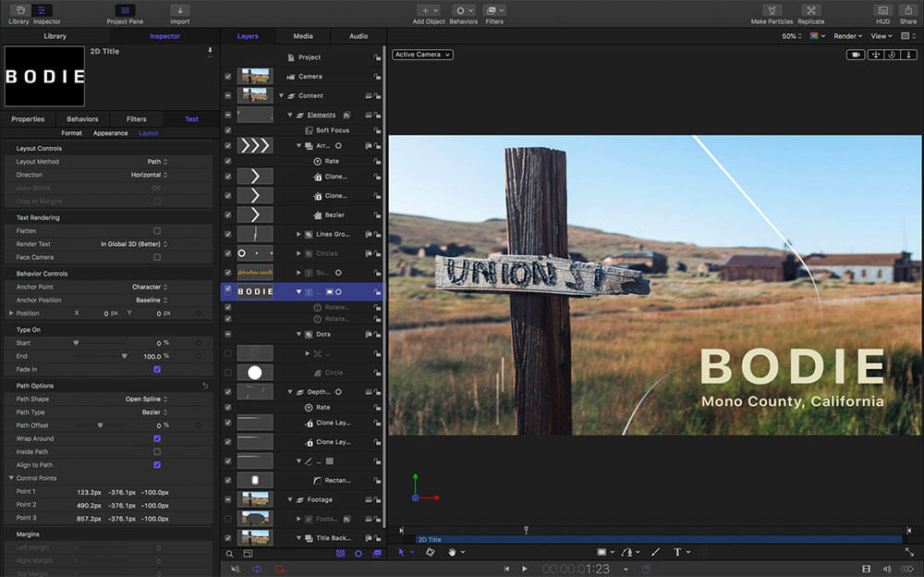Click the Format text sub-pane button
Image resolution: width=924 pixels, height=577 pixels.
click(71, 133)
